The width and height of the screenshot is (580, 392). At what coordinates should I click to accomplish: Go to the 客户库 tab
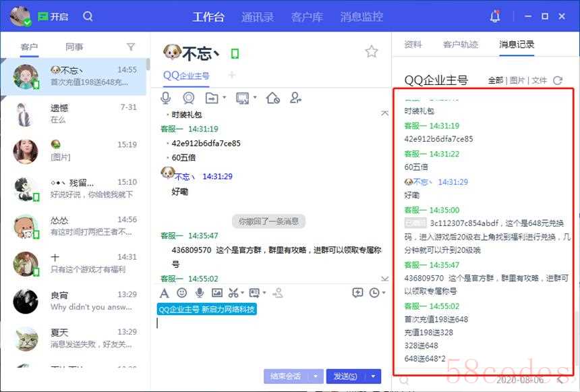(307, 17)
